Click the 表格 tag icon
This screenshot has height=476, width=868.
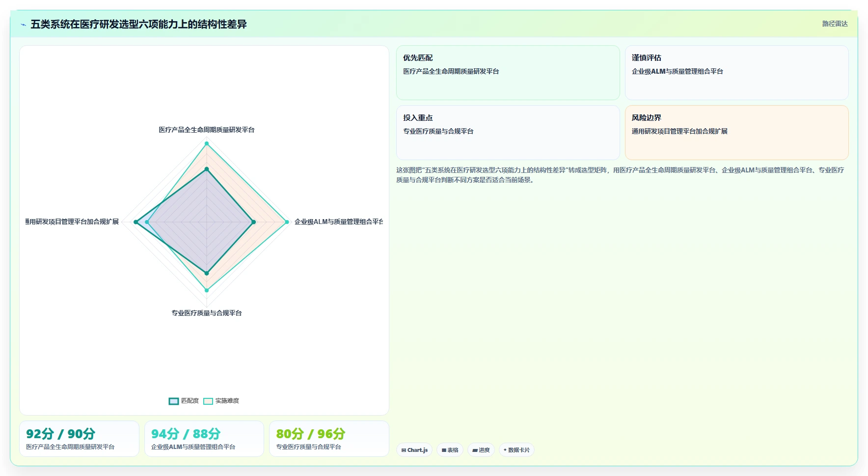[444, 450]
